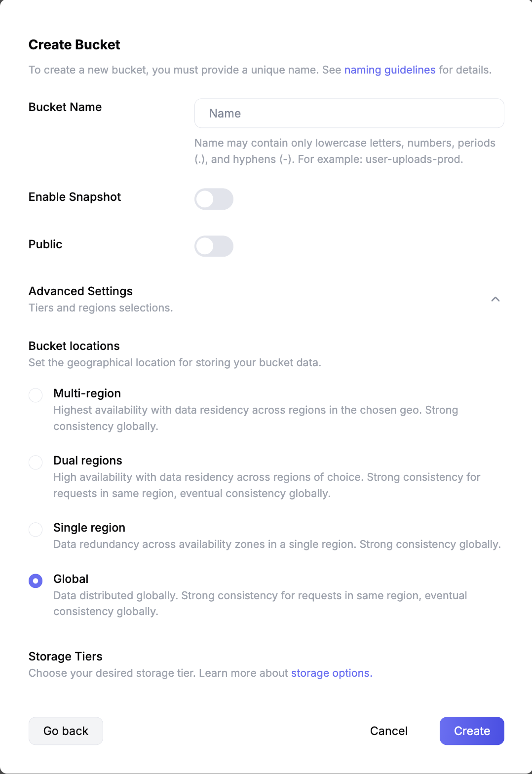
Task: Click the Enable Snapshot label
Action: (75, 197)
